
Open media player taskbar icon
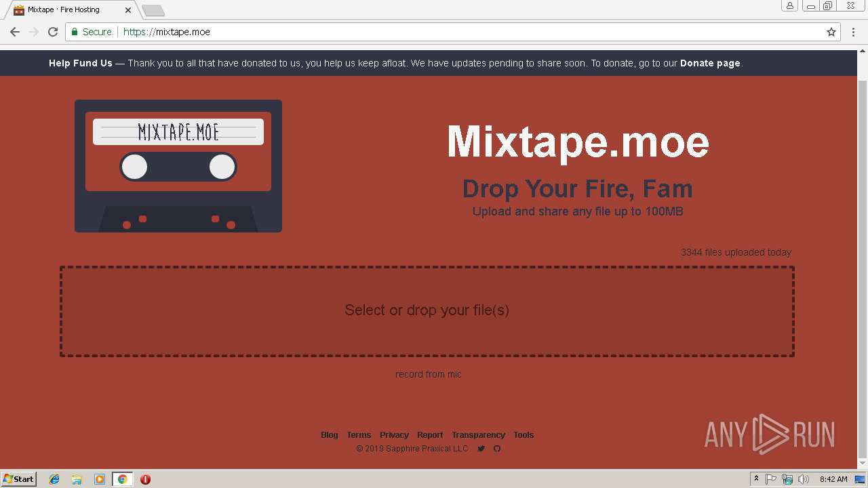pyautogui.click(x=100, y=479)
